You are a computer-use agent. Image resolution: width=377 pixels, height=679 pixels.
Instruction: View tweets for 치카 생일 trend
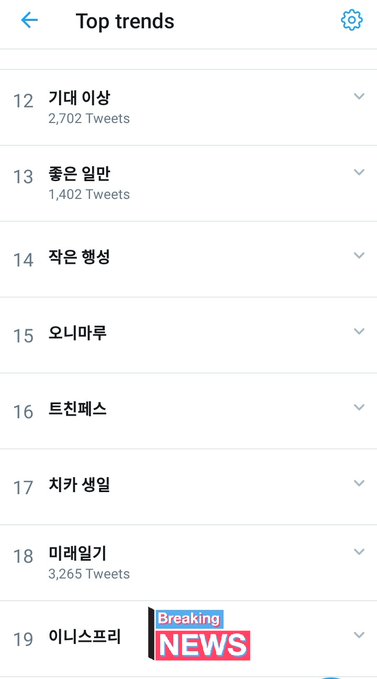point(188,487)
